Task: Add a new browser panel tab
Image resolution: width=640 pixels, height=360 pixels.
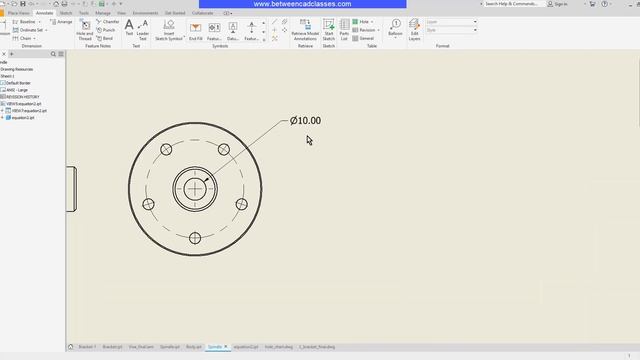Action: [11, 54]
